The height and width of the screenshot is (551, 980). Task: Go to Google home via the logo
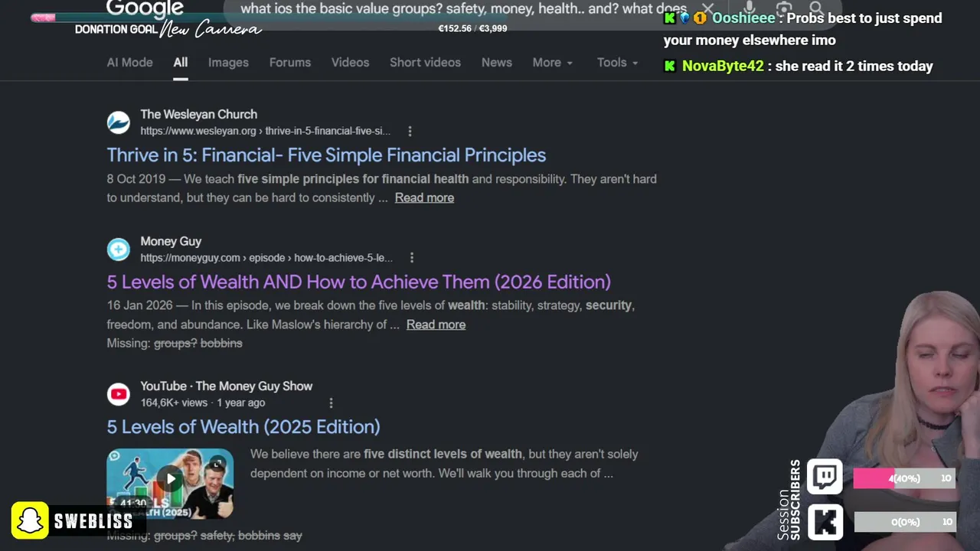pos(145,8)
